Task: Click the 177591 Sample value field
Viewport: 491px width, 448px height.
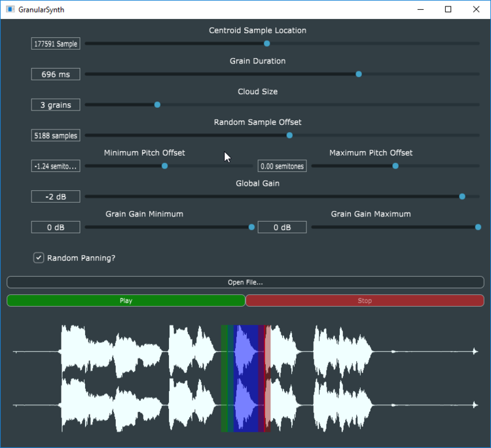Action: coord(56,44)
